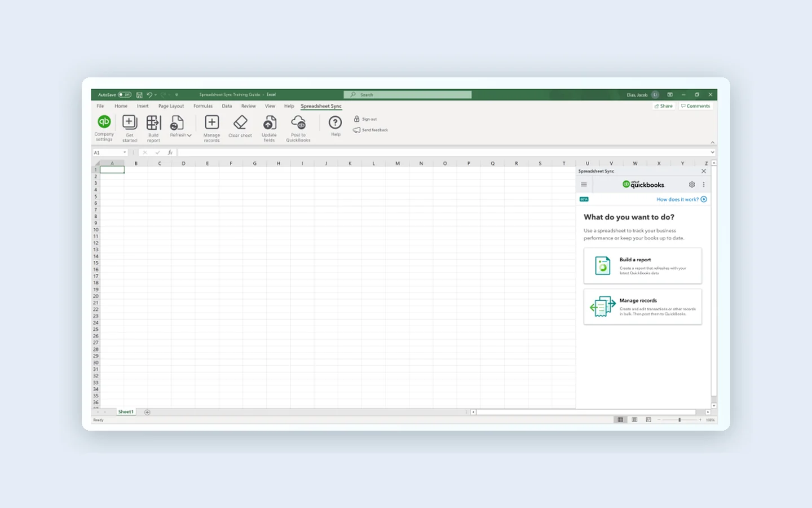
Task: Switch to Page Layout view in status bar
Action: click(x=634, y=420)
